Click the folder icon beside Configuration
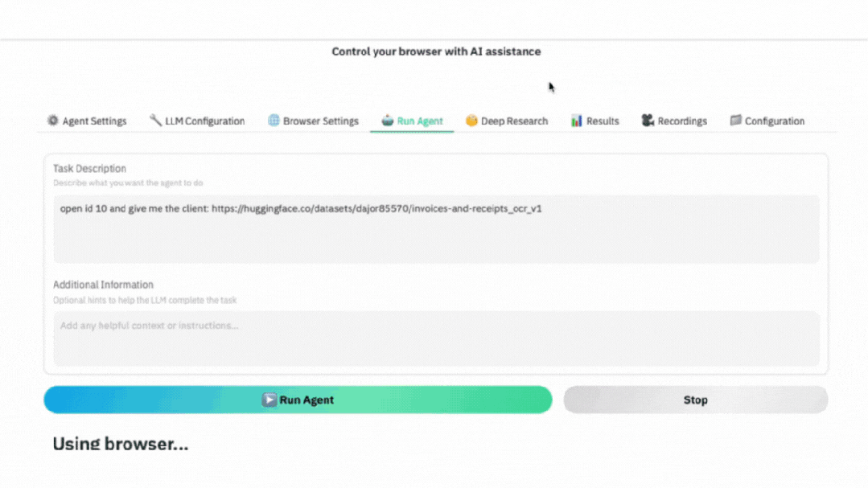868x488 pixels. (735, 121)
